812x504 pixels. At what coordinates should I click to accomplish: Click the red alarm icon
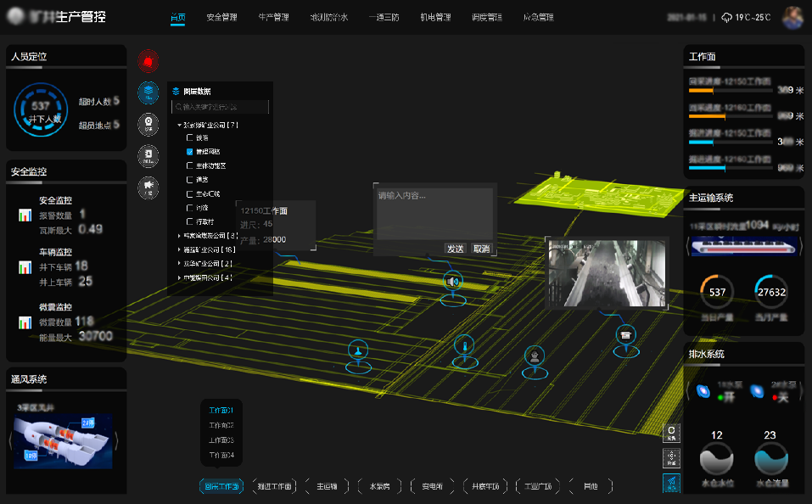[x=148, y=60]
